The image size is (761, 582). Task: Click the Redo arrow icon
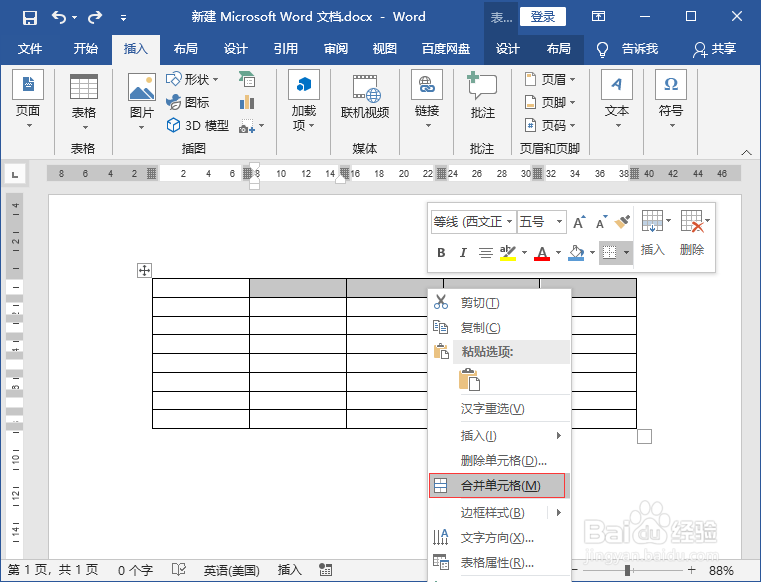point(95,17)
